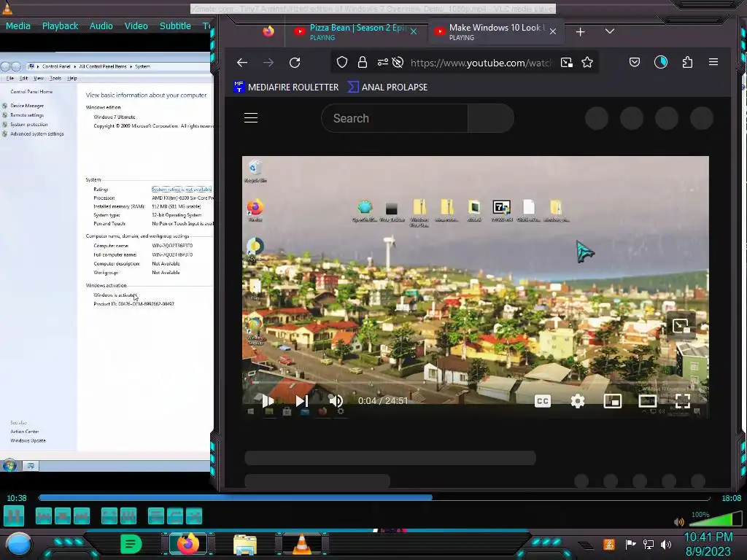The width and height of the screenshot is (747, 560).
Task: Toggle YouTube closed captions CC
Action: click(x=543, y=401)
